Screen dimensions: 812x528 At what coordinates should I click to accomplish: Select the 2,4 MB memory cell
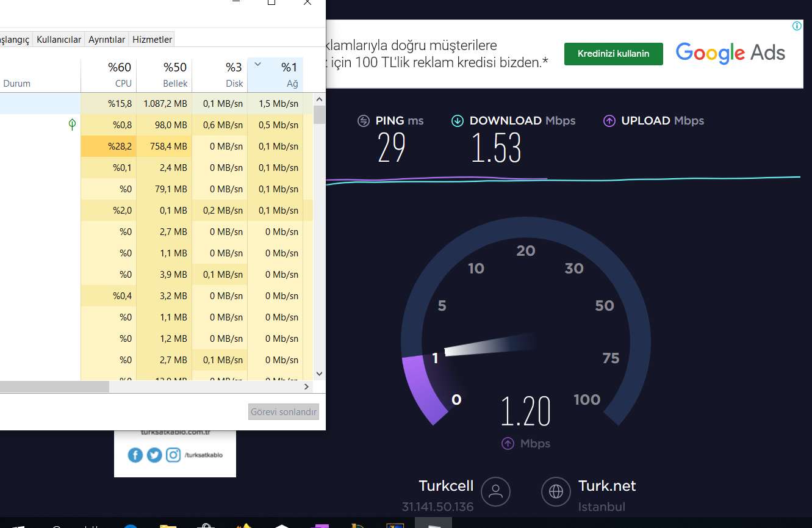click(x=164, y=168)
